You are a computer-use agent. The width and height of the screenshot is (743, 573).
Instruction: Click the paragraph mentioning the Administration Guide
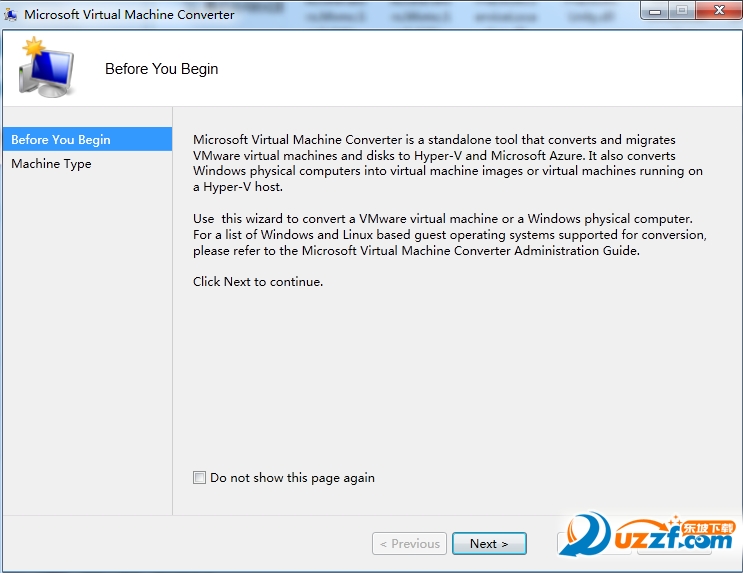pos(450,235)
